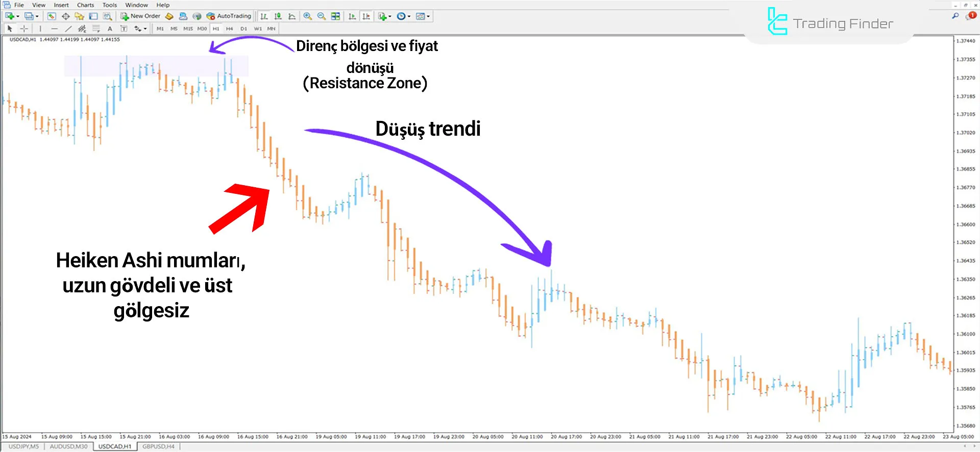The image size is (980, 452).
Task: Select the Vertical Line tool
Action: [x=40, y=29]
